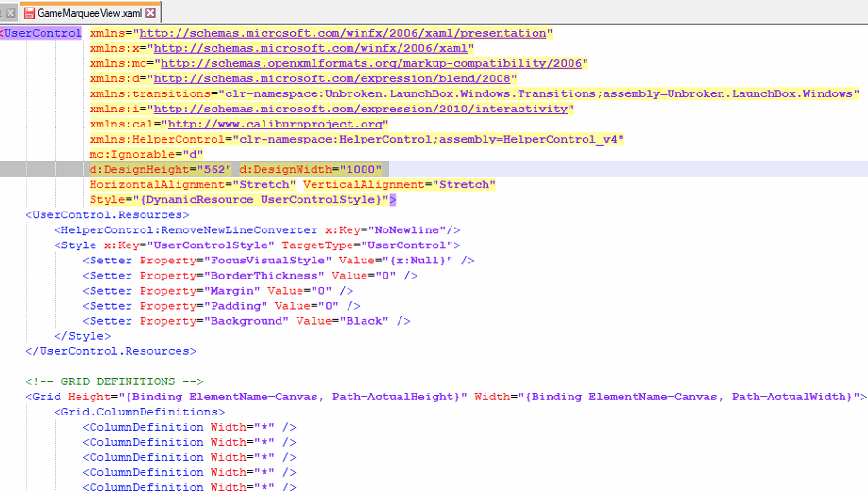
Task: Click the HorizontalAlignment="Stretch" attribute
Action: [193, 185]
